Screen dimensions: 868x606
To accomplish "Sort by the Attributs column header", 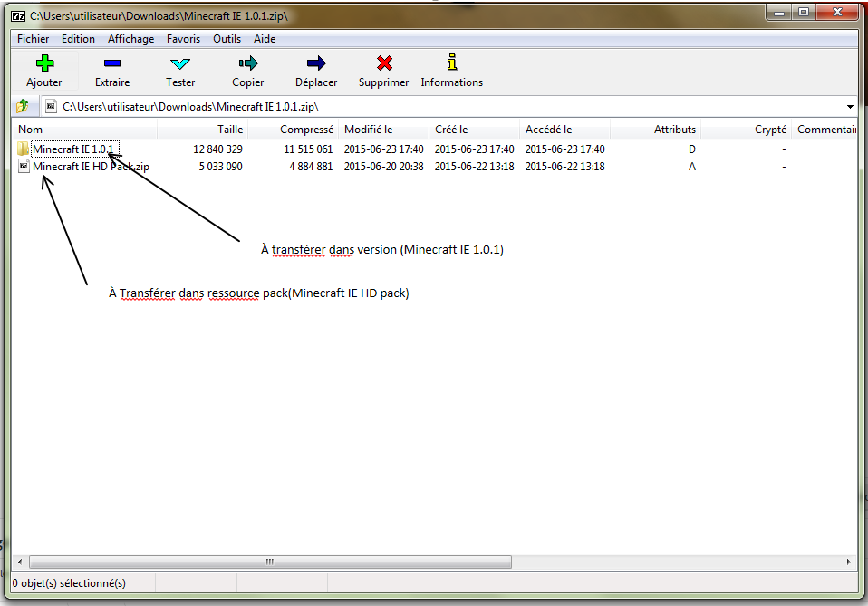I will (x=655, y=130).
